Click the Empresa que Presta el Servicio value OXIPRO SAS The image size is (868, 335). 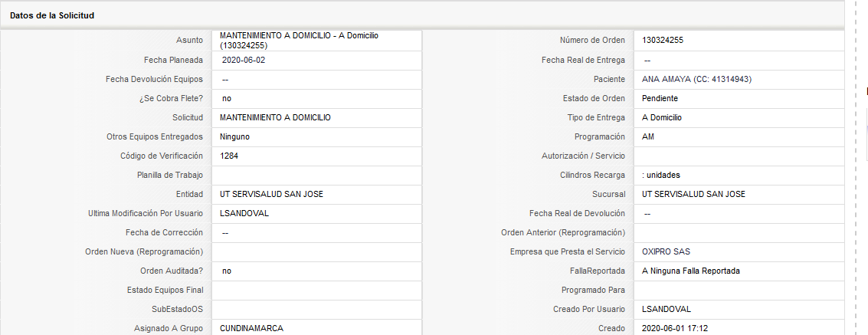[667, 252]
